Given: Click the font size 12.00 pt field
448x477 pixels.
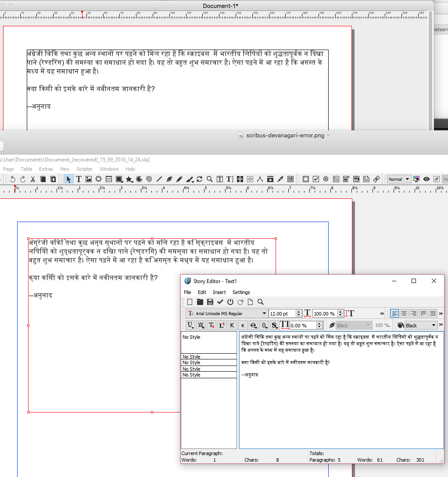Looking at the screenshot, I should coord(282,313).
